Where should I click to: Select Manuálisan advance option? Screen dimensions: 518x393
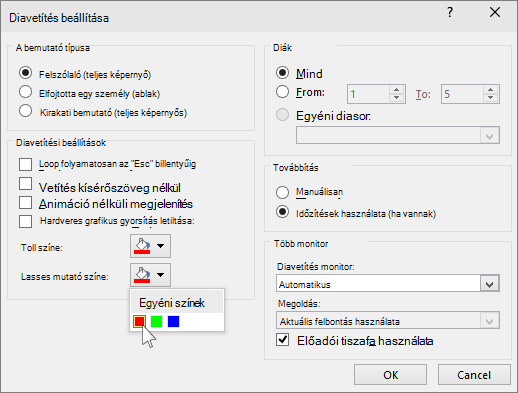[282, 192]
